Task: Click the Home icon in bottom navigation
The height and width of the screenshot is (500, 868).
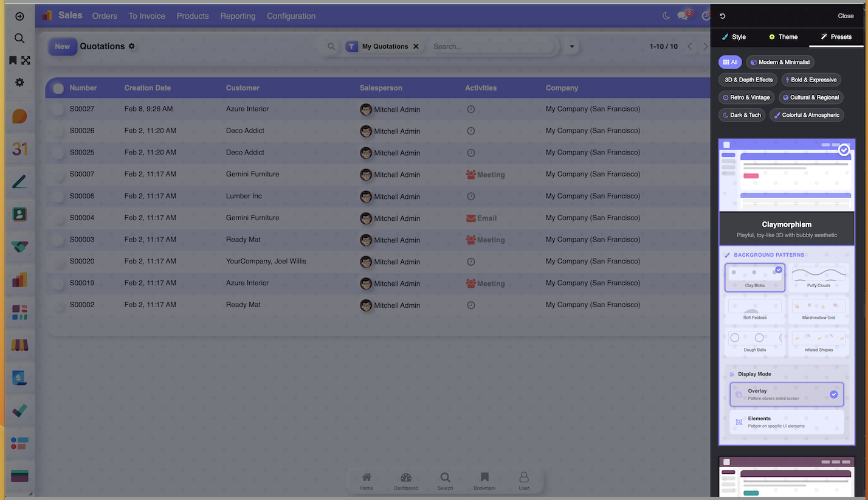Action: pos(367,481)
